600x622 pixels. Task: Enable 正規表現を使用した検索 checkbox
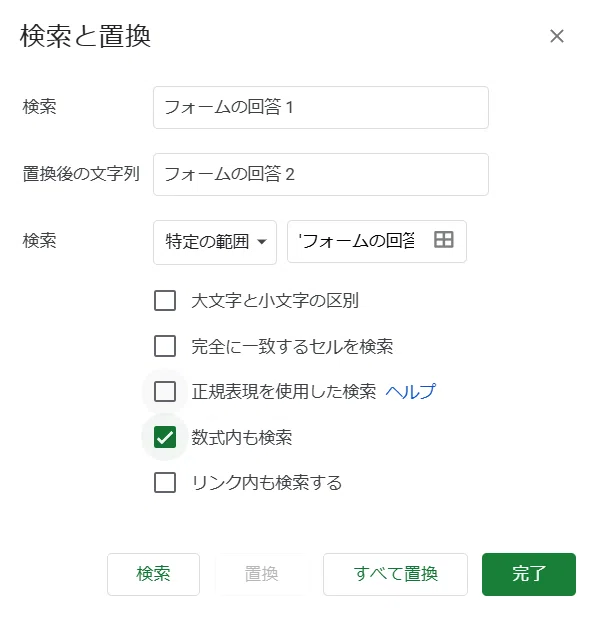coord(165,392)
